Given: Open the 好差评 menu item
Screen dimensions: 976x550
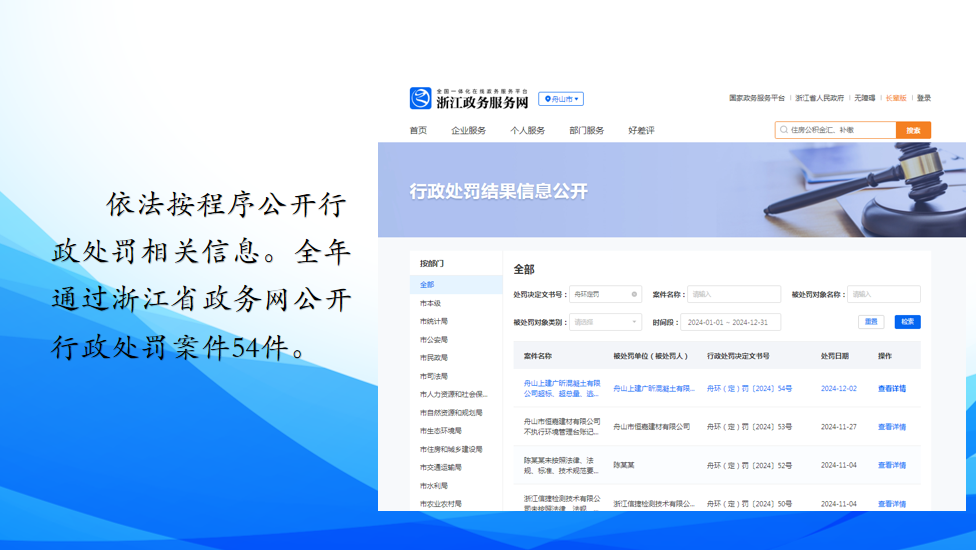Looking at the screenshot, I should [x=641, y=130].
